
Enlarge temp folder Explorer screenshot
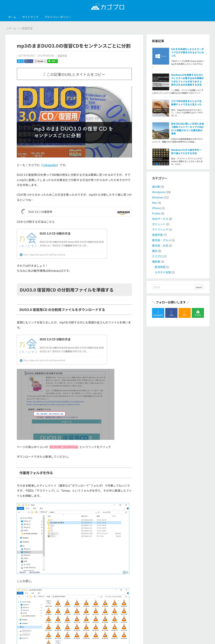click(x=73, y=538)
